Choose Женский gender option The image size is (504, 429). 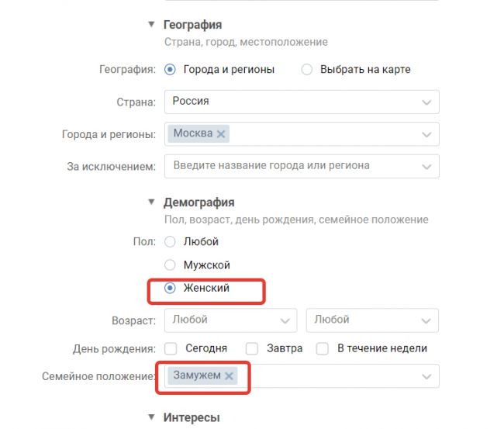pyautogui.click(x=171, y=288)
